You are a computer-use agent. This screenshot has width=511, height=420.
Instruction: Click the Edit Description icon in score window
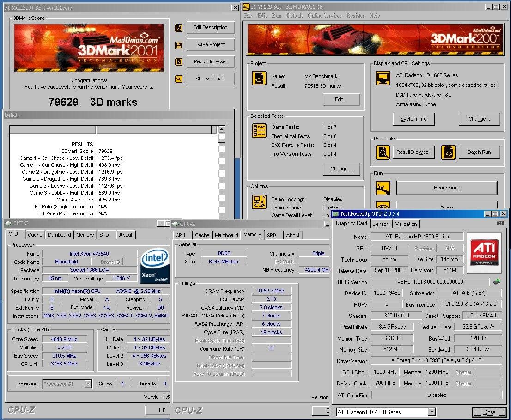[x=179, y=28]
